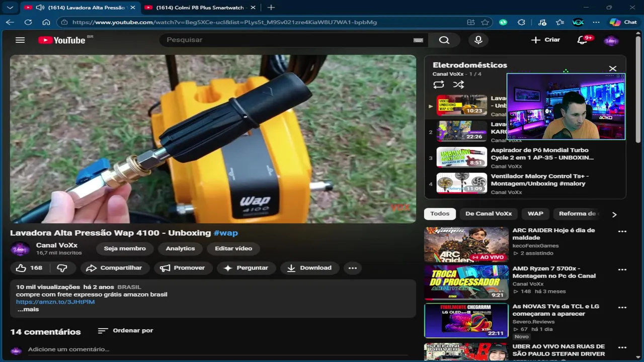Open ARC RAIDER live video thumbnail
Screen dimensions: 644x362
[466, 244]
